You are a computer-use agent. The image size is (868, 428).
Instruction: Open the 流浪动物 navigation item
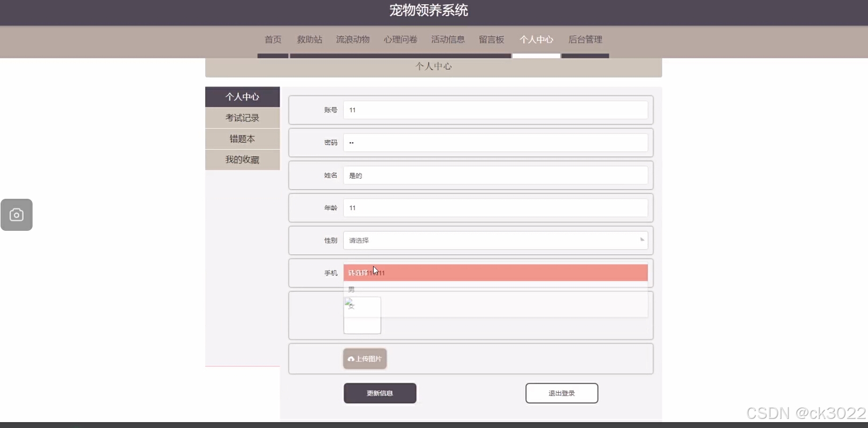[353, 40]
